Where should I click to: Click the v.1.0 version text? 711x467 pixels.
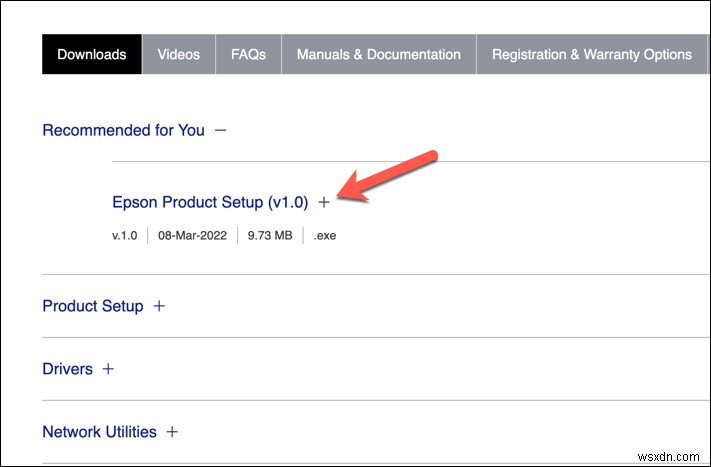coord(124,236)
